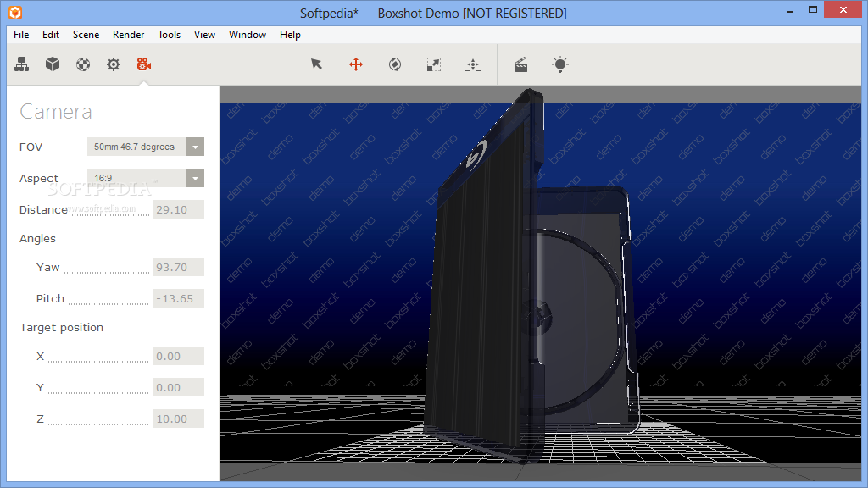Select the red move tool
Screen dimensions: 868x488
click(x=356, y=64)
